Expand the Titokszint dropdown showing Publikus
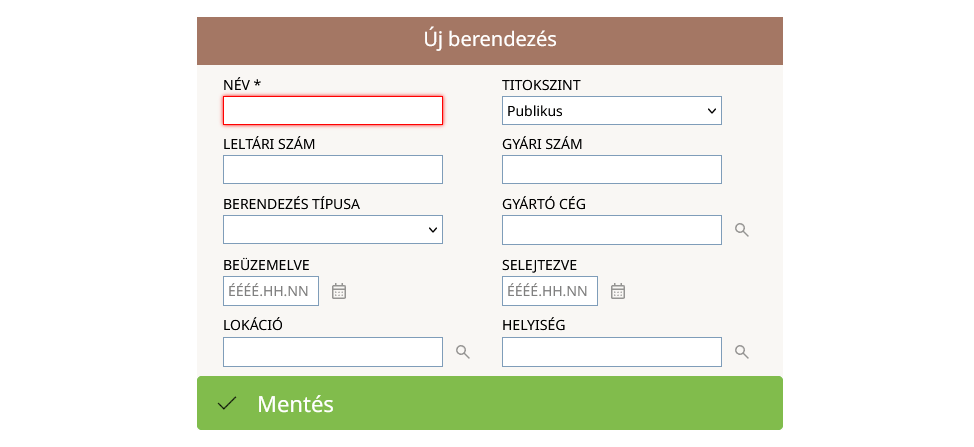This screenshot has width=974, height=447. click(611, 111)
